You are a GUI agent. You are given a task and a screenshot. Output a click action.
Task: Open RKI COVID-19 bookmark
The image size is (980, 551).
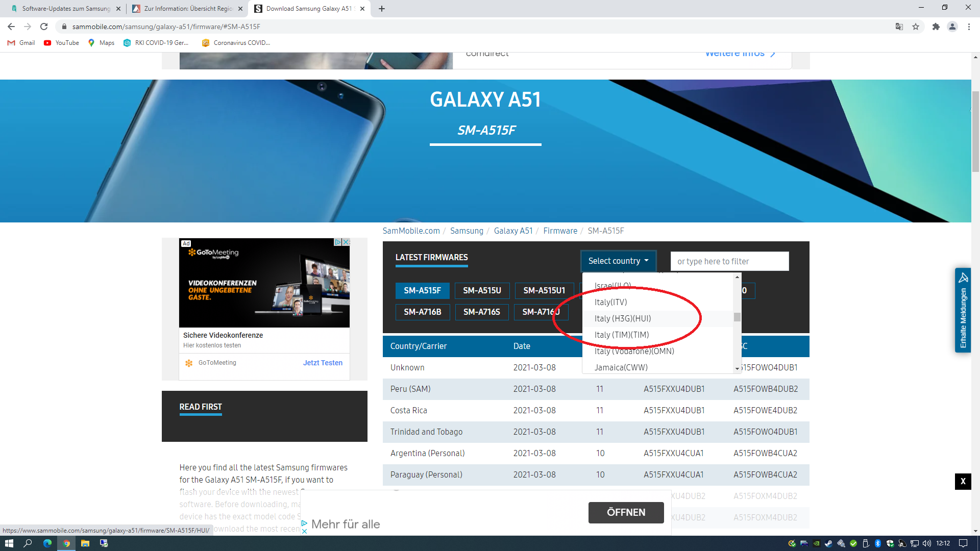click(156, 43)
